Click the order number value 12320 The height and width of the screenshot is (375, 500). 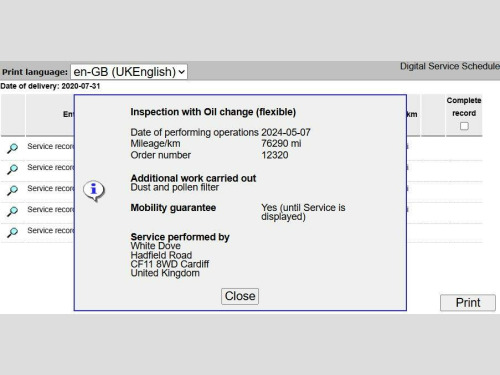point(275,155)
